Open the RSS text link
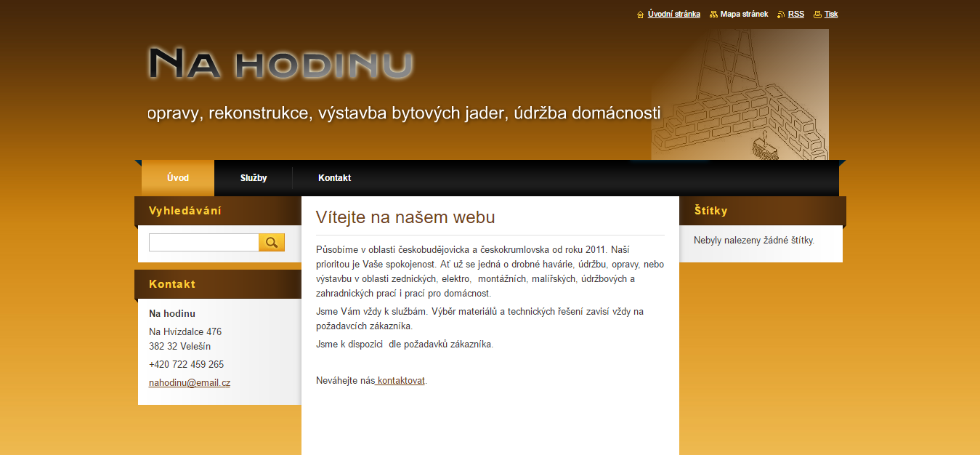The width and height of the screenshot is (980, 455). coord(795,14)
